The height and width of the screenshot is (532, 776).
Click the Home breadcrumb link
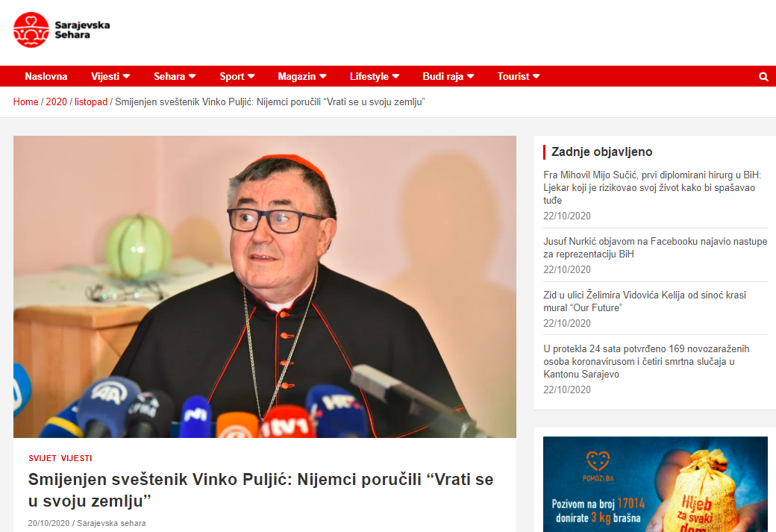pos(25,102)
